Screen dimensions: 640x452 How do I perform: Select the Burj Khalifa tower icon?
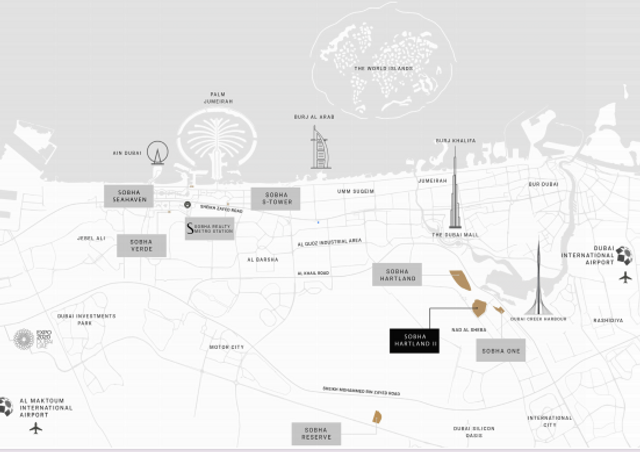point(455,187)
